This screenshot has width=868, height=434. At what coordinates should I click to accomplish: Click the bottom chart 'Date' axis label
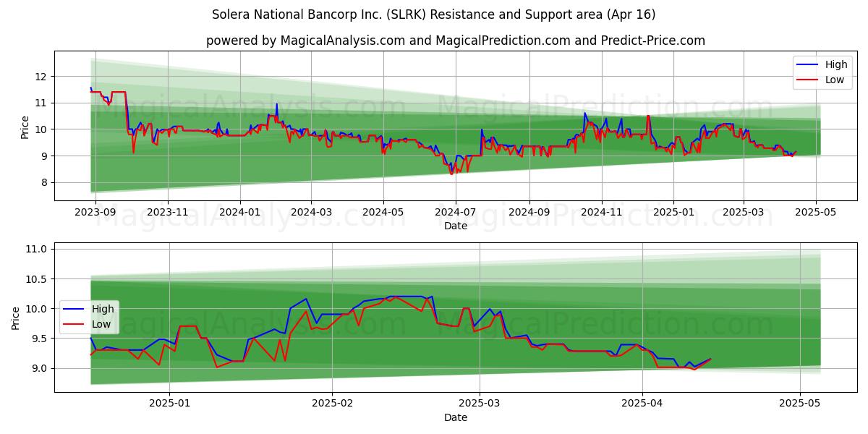coord(456,417)
